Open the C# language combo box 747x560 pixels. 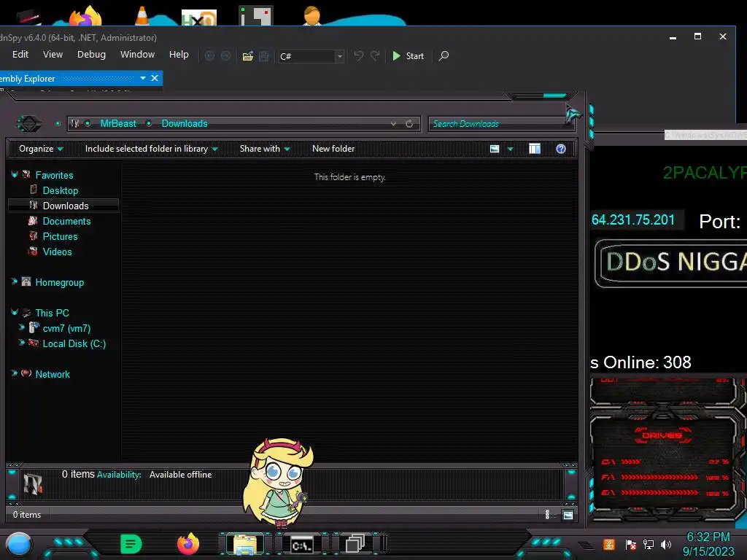coord(311,56)
